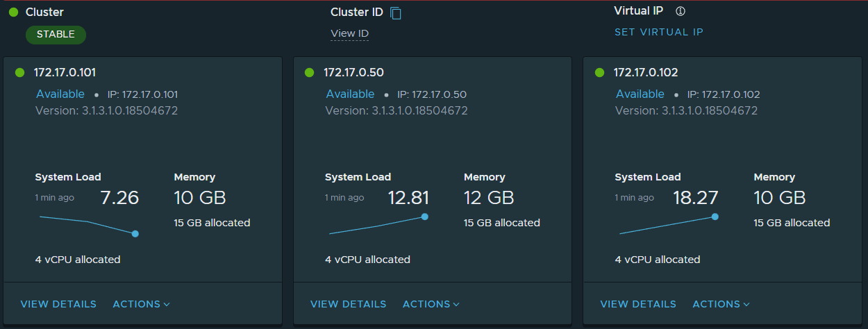Copy the Cluster ID with copy icon
The width and height of the screenshot is (868, 329).
coord(396,13)
